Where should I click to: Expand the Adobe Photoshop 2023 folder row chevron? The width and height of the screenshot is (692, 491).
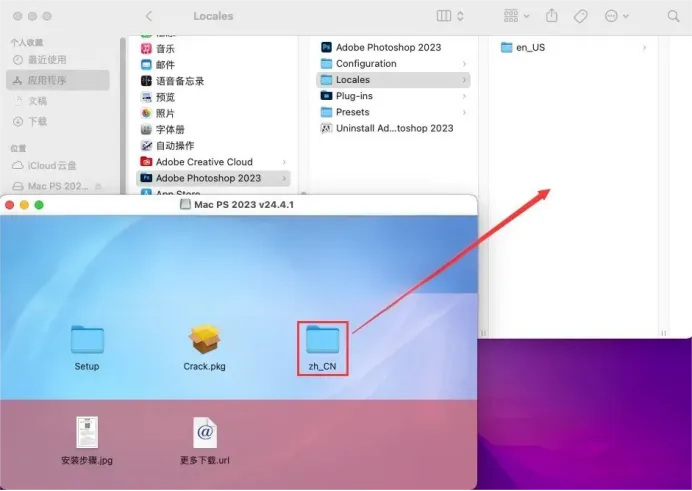[284, 178]
